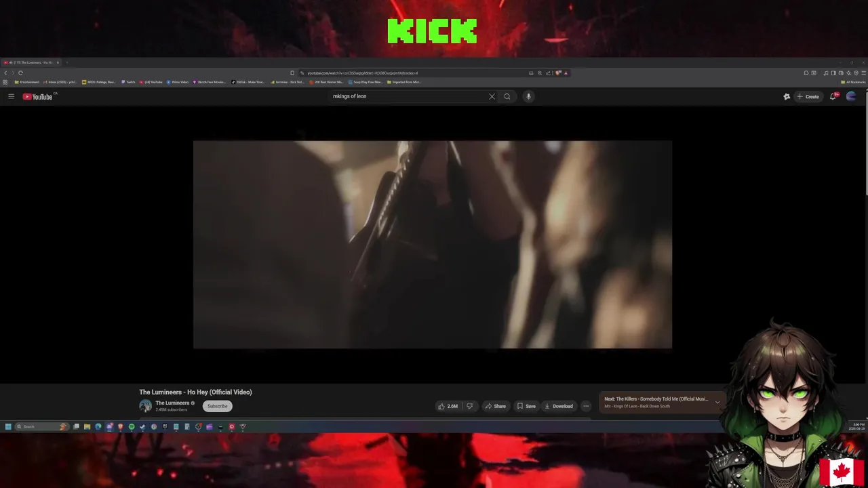Open the browser main hamburger menu
This screenshot has height=488, width=868.
tap(863, 73)
